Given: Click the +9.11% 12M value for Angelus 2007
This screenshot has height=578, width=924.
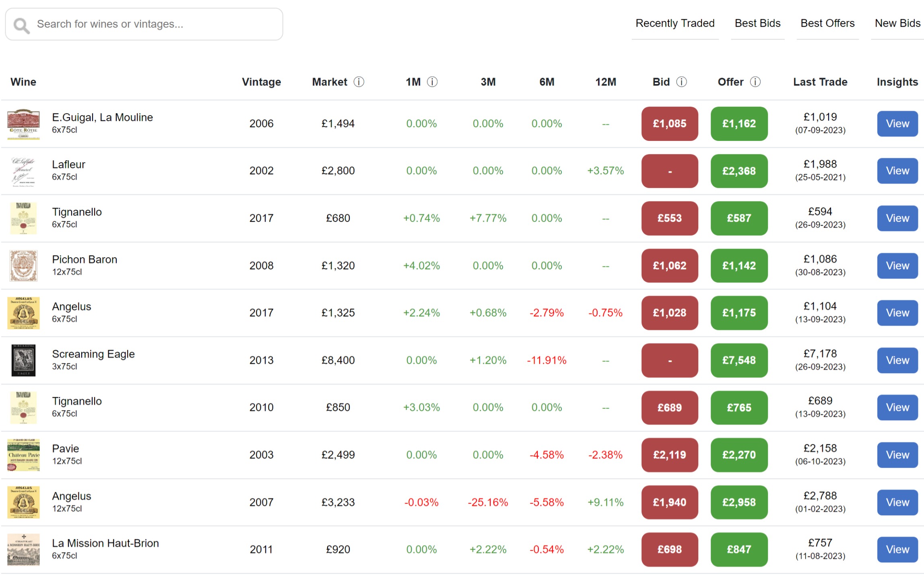Looking at the screenshot, I should point(605,502).
